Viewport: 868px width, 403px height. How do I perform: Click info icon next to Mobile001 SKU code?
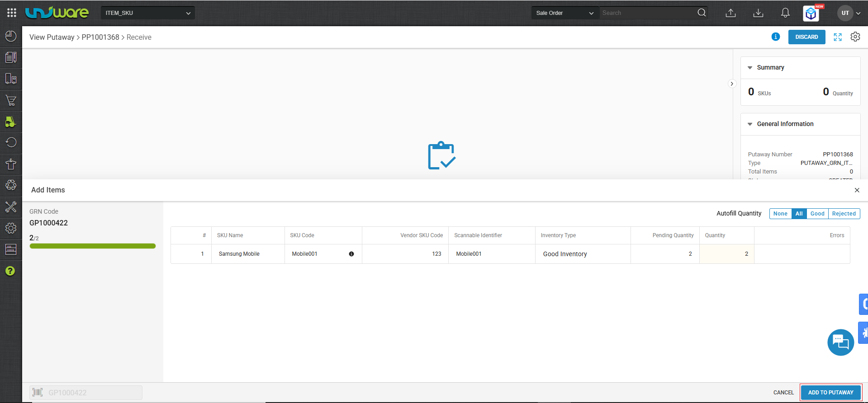pyautogui.click(x=351, y=254)
